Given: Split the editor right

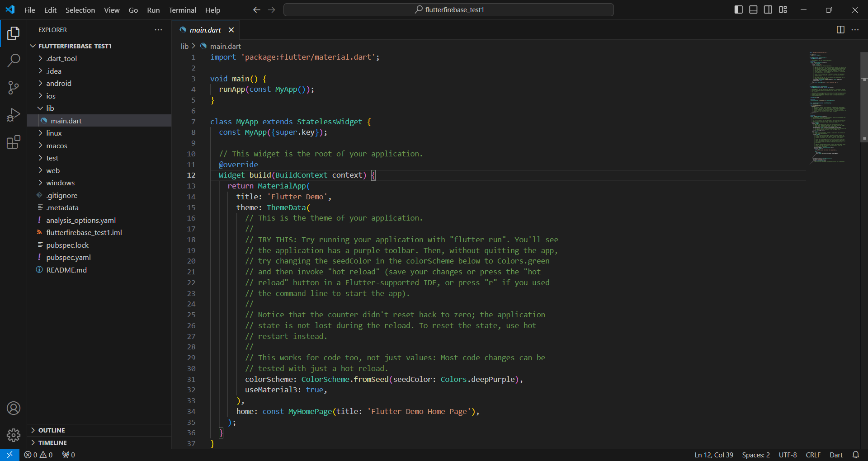Looking at the screenshot, I should click(840, 30).
